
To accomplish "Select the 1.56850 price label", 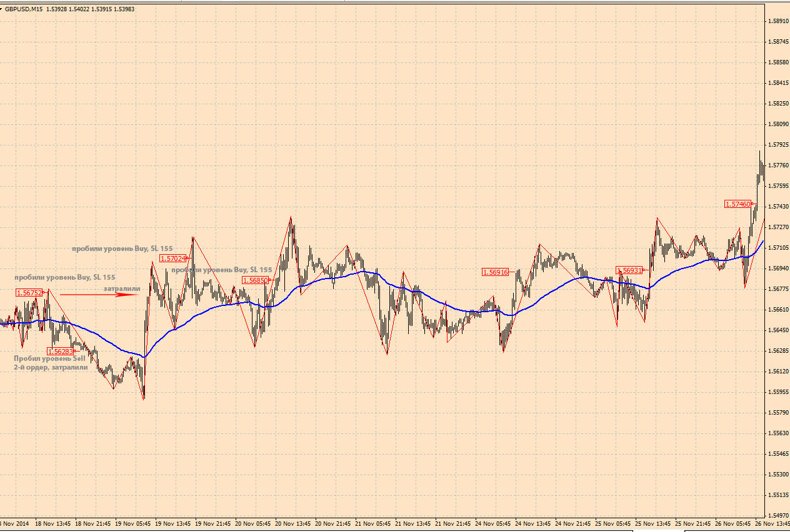I will point(256,280).
